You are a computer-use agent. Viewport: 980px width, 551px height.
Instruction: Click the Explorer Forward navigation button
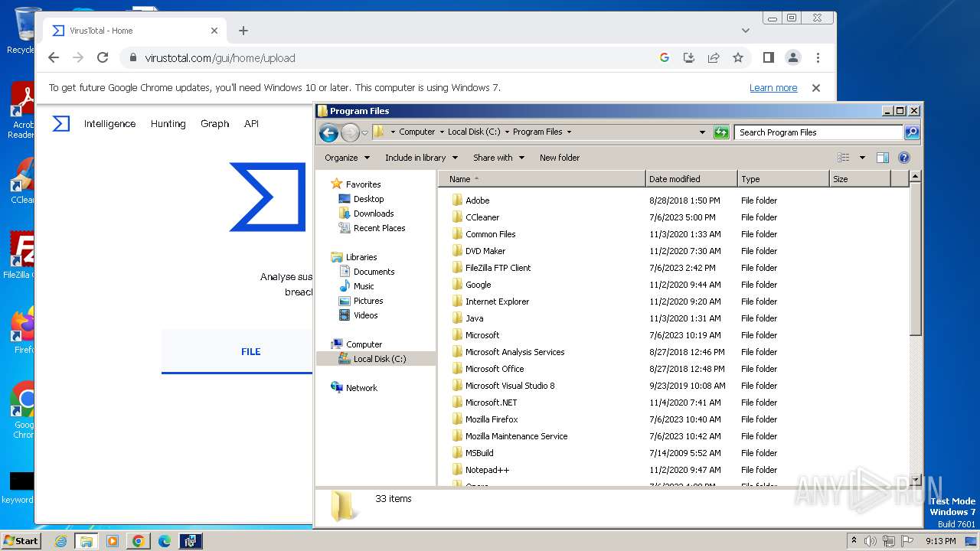coord(350,132)
